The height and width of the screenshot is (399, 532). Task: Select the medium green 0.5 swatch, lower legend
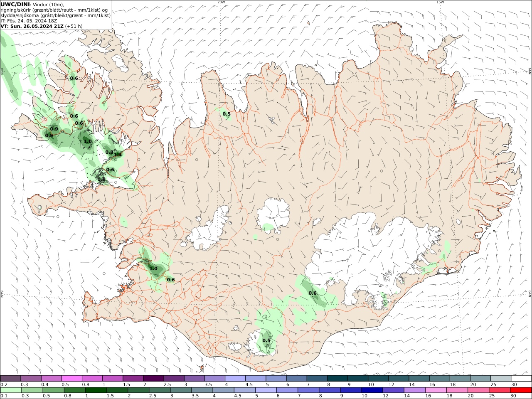click(54, 390)
